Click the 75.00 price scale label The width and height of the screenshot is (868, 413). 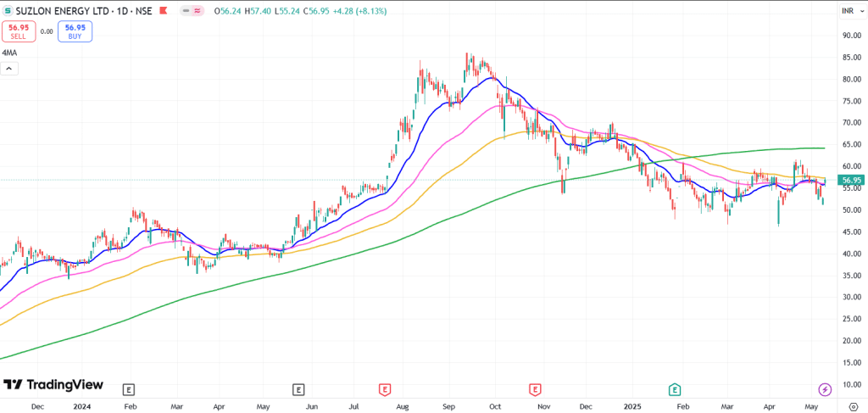tap(851, 101)
